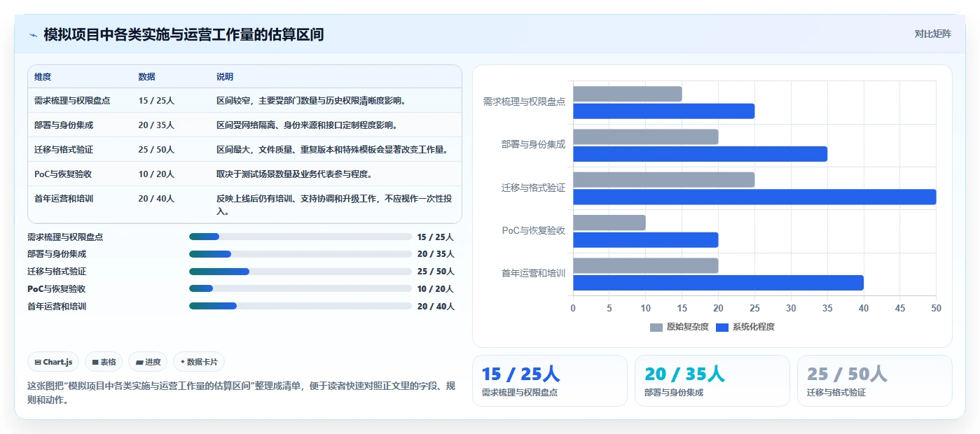Select the Chart.js tag chip

tap(54, 362)
